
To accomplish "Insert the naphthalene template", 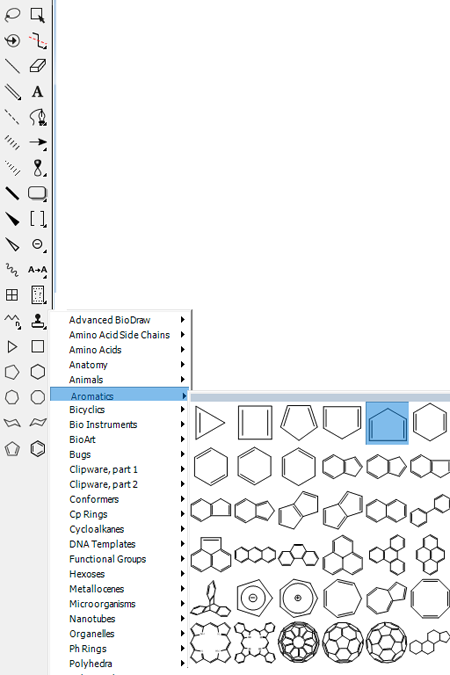I will click(386, 511).
